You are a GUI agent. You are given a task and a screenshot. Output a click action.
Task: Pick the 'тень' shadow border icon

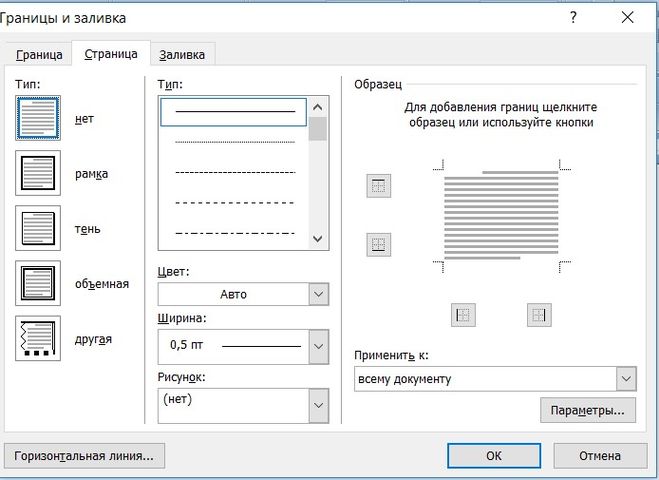point(38,228)
